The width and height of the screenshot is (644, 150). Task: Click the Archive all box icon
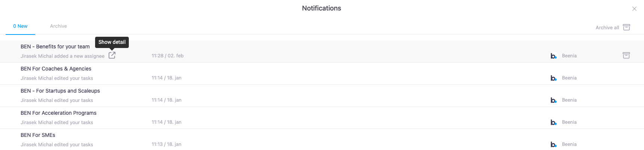(626, 27)
